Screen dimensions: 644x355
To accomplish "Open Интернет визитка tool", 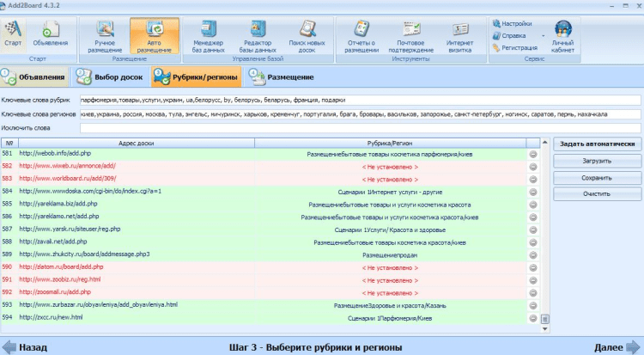I will pos(460,36).
